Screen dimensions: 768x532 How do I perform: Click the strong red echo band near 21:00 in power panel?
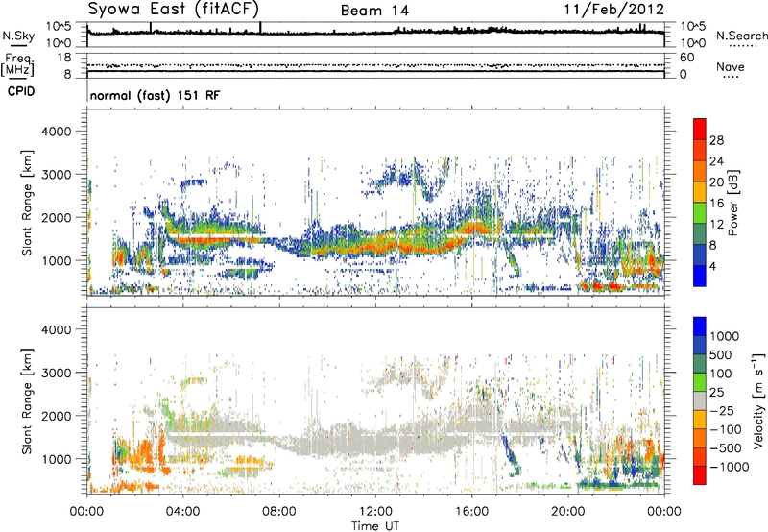[600, 286]
